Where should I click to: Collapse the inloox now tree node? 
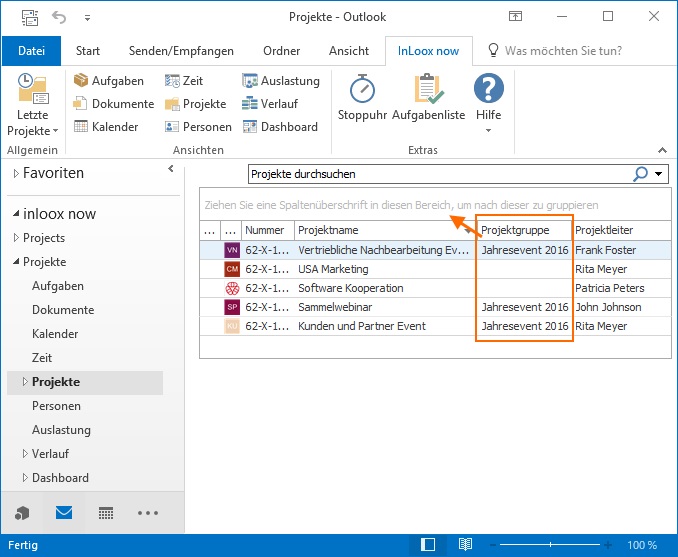[x=16, y=213]
